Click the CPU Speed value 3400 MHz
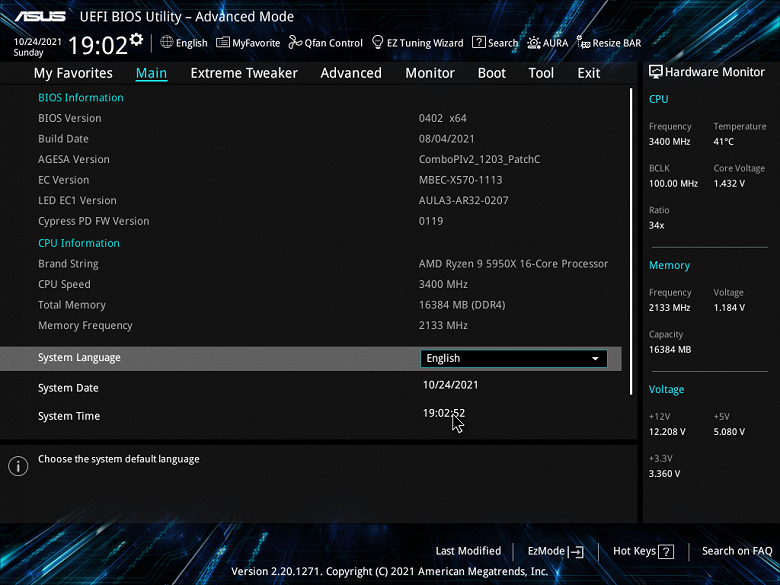This screenshot has height=585, width=780. pyautogui.click(x=443, y=285)
